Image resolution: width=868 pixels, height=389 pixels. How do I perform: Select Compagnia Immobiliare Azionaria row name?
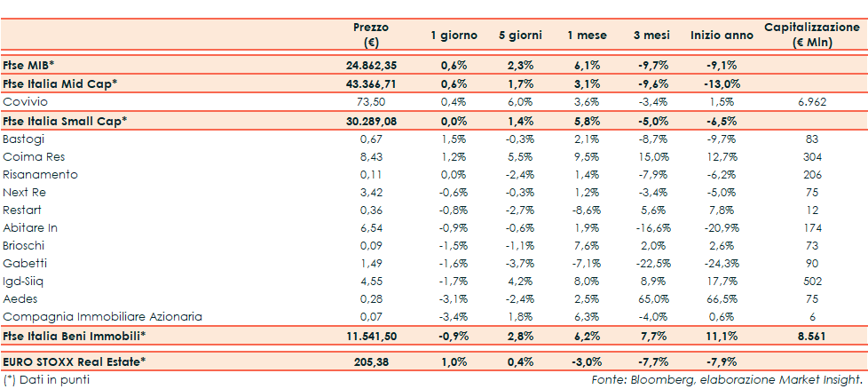102,316
